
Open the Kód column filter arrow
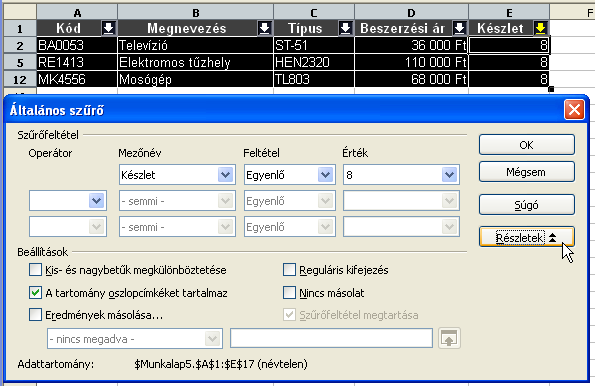tap(109, 28)
